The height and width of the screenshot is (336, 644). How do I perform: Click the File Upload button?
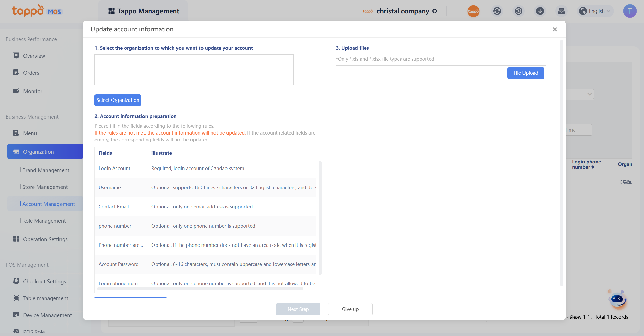tap(526, 73)
